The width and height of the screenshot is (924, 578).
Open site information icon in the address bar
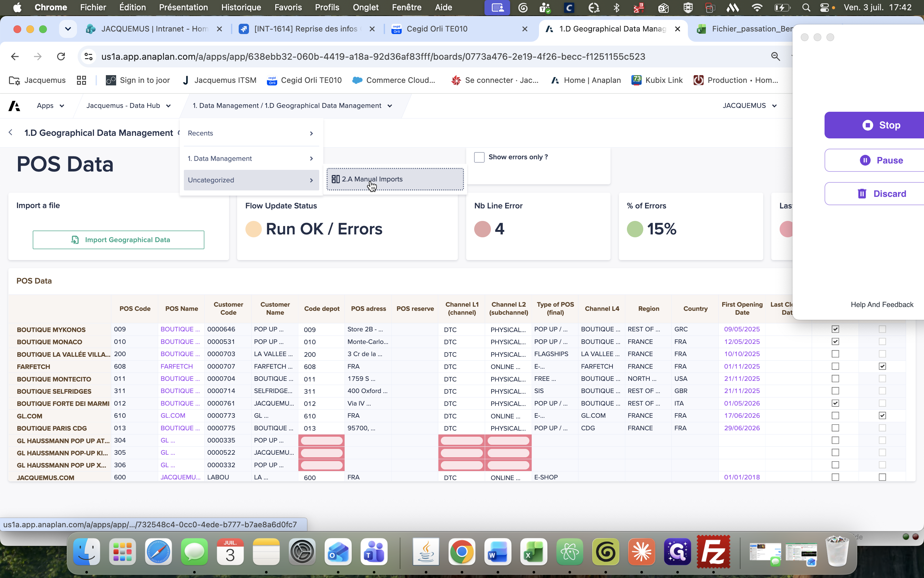tap(89, 57)
